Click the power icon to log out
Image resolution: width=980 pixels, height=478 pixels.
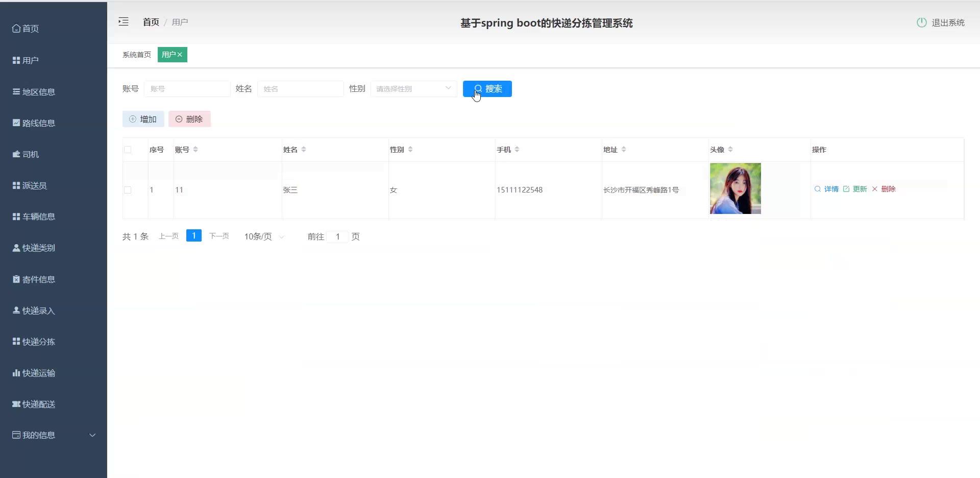tap(921, 22)
